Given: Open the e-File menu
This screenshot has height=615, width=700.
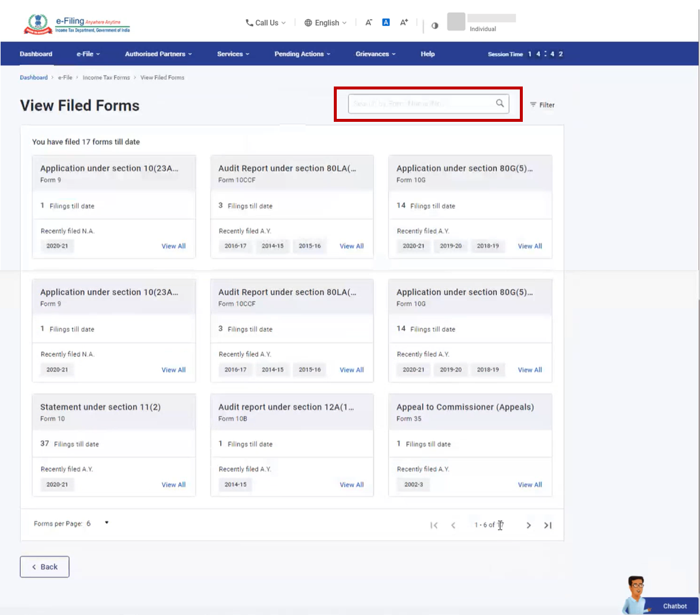Looking at the screenshot, I should pyautogui.click(x=87, y=53).
